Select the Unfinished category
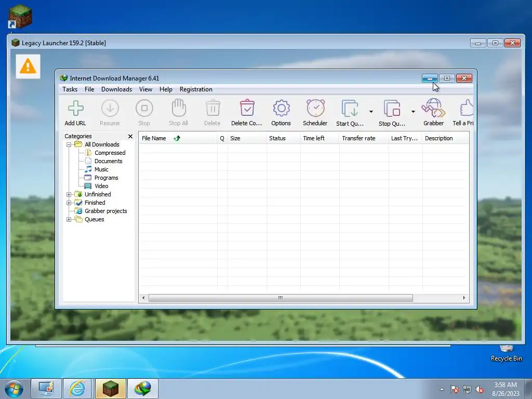532x399 pixels. 98,194
